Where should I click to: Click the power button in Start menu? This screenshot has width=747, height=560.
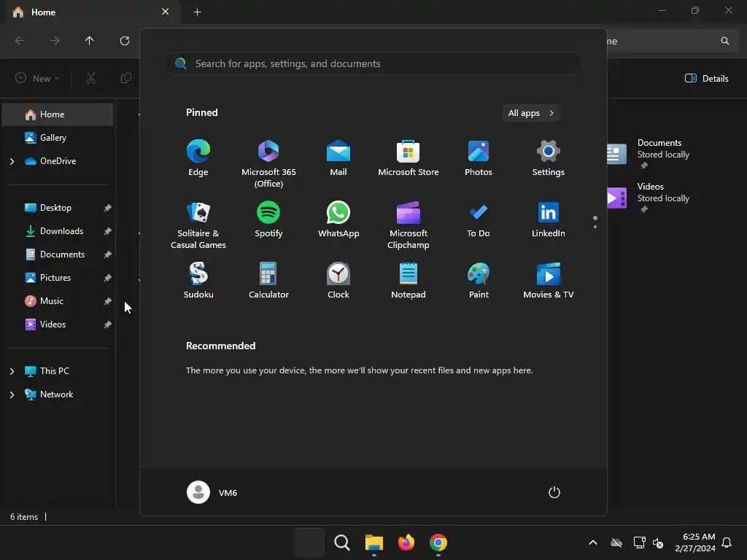coord(554,492)
